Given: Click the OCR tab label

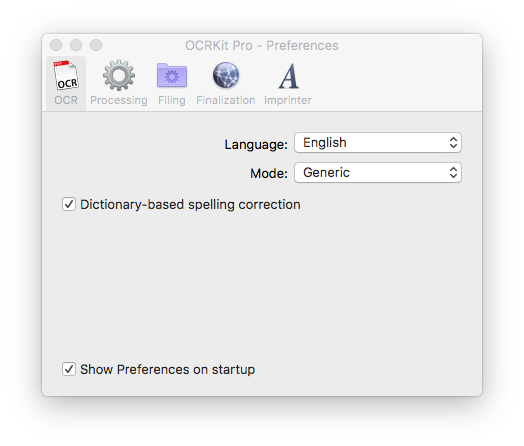Looking at the screenshot, I should pyautogui.click(x=66, y=100).
